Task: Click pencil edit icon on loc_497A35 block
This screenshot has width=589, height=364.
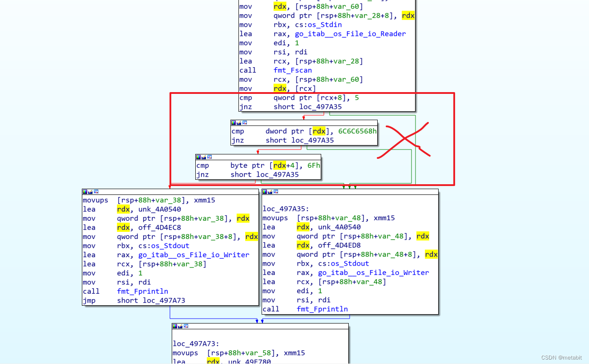Action: pyautogui.click(x=270, y=192)
